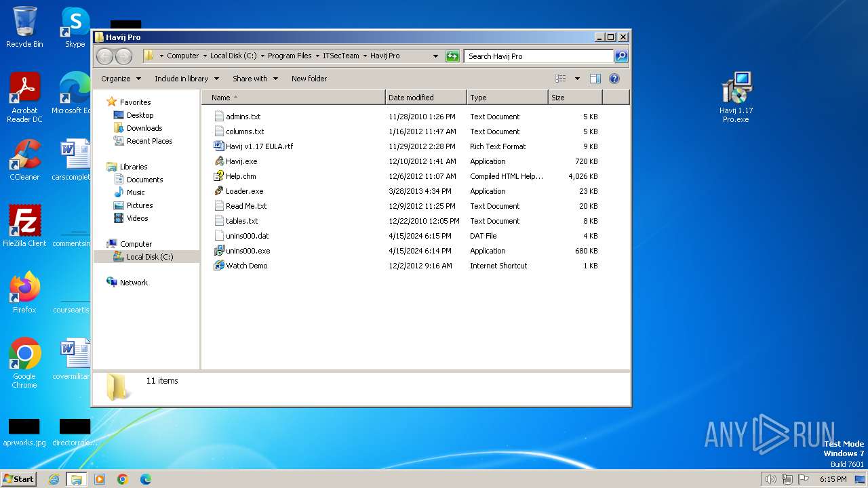Screen dimensions: 868x488
Task: Click the Action Center flag tray icon
Action: pyautogui.click(x=804, y=479)
